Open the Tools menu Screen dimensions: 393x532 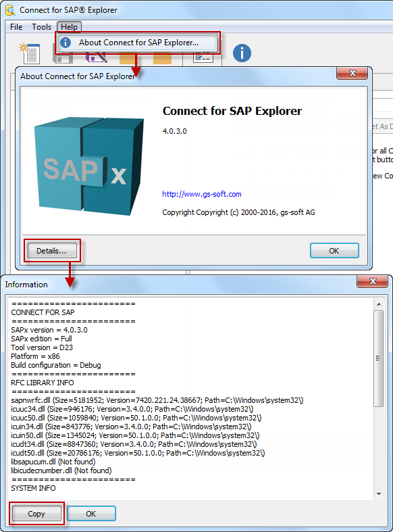click(x=41, y=27)
